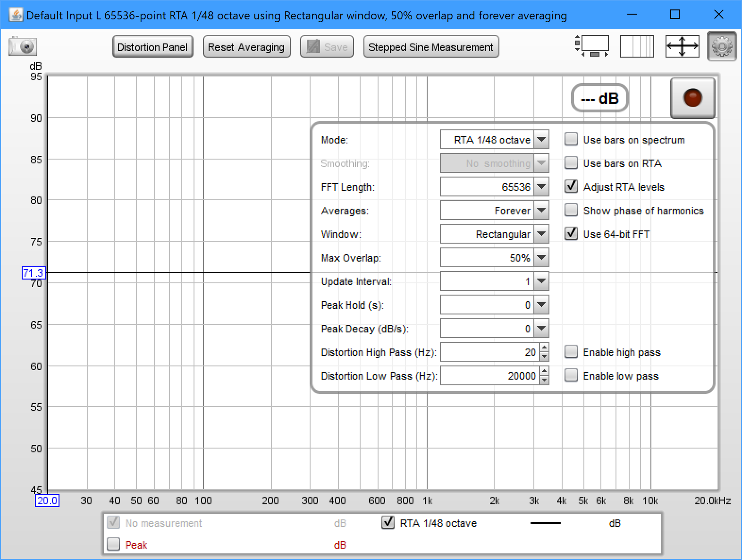Open the Update Interval dropdown
The image size is (742, 560).
[494, 281]
